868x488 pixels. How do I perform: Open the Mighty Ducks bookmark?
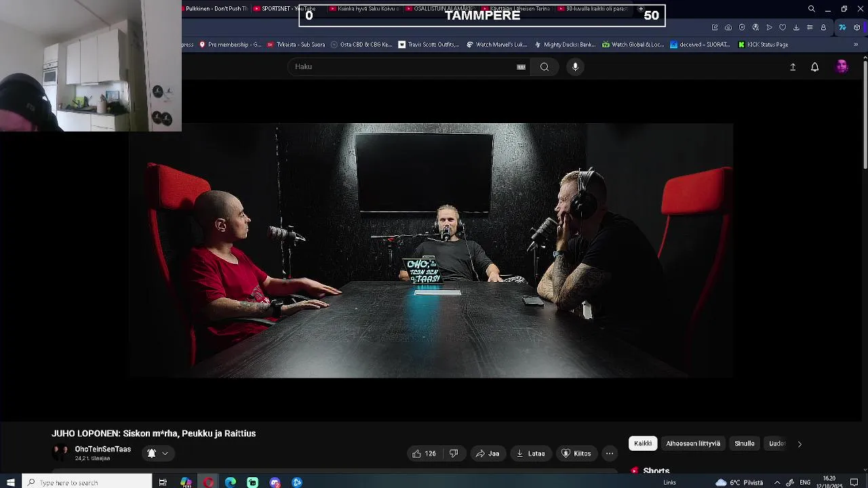(x=565, y=45)
